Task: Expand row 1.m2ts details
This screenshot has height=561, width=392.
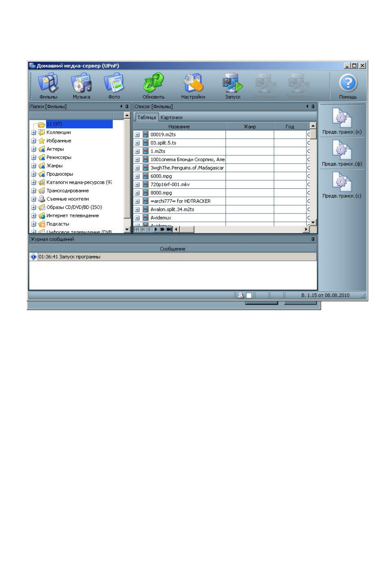Action: [x=137, y=151]
